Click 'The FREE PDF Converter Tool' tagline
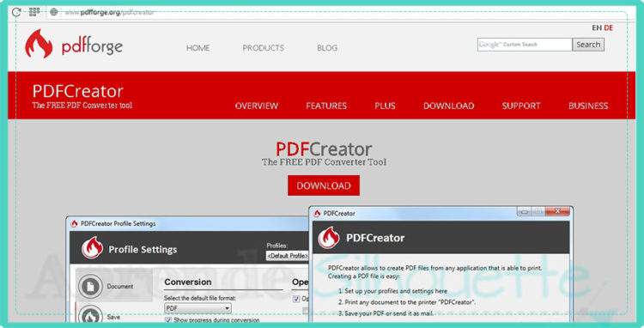Screen dimensions: 644x328 coord(324,161)
